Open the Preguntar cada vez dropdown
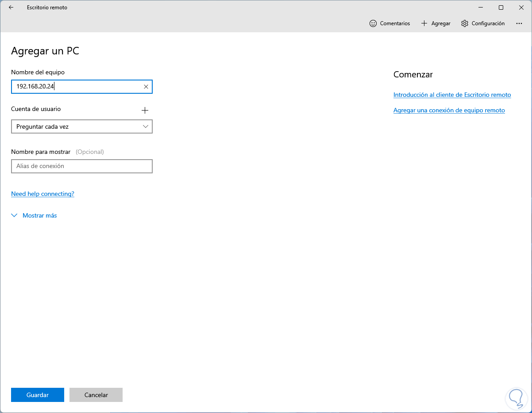Screen dimensions: 532x413 pos(82,126)
